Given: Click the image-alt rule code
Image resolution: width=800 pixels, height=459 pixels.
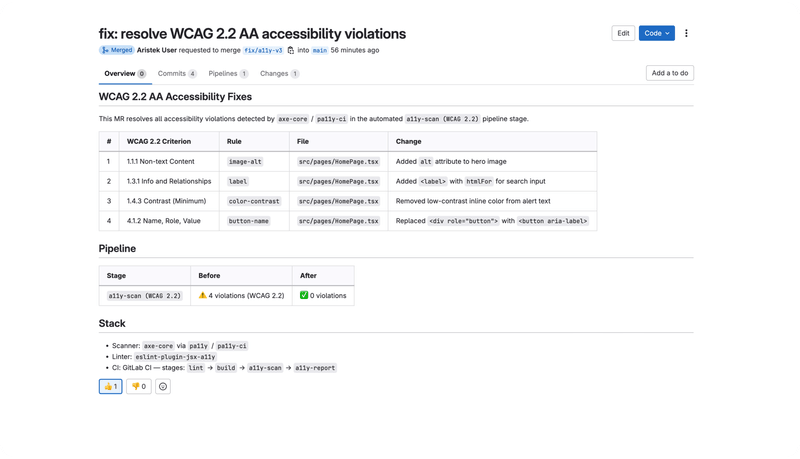Looking at the screenshot, I should pos(245,162).
